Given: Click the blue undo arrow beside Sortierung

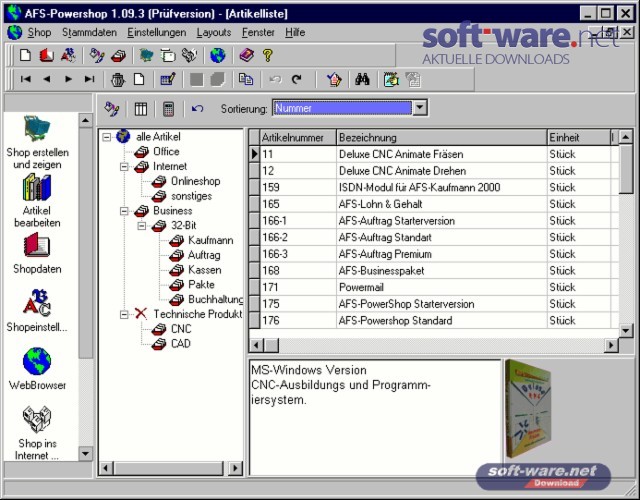Looking at the screenshot, I should click(198, 109).
